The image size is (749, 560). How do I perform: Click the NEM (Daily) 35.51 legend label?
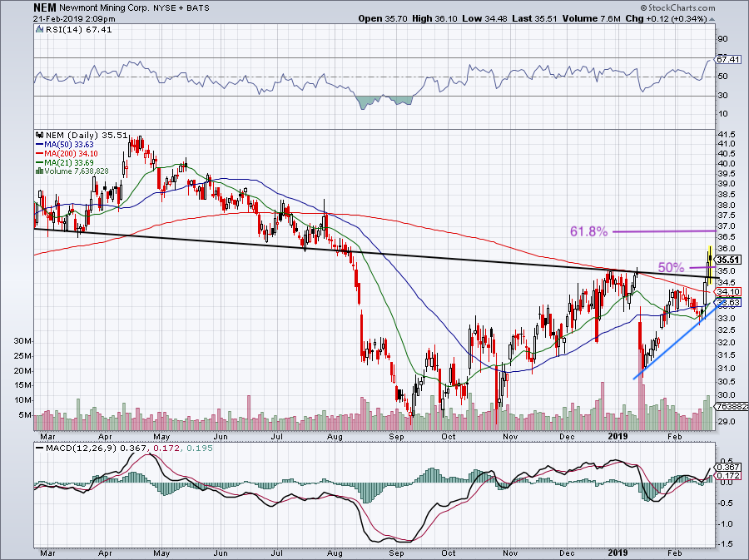(87, 135)
